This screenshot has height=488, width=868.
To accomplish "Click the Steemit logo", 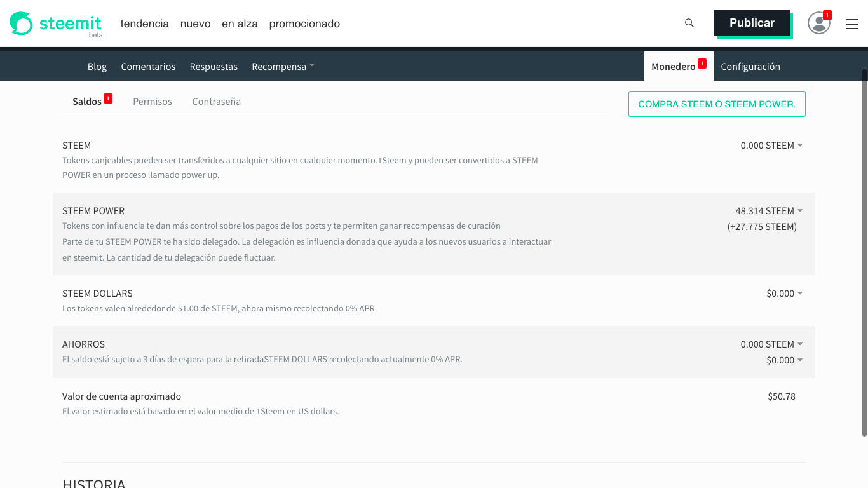I will pyautogui.click(x=56, y=24).
